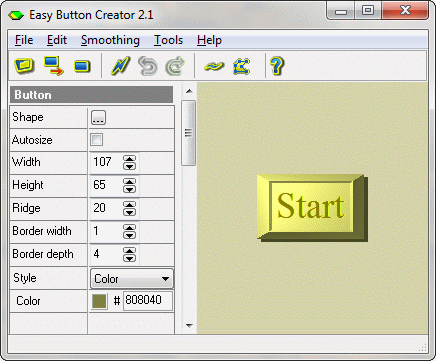
Task: Decrease the Width value with down arrow
Action: tap(129, 166)
